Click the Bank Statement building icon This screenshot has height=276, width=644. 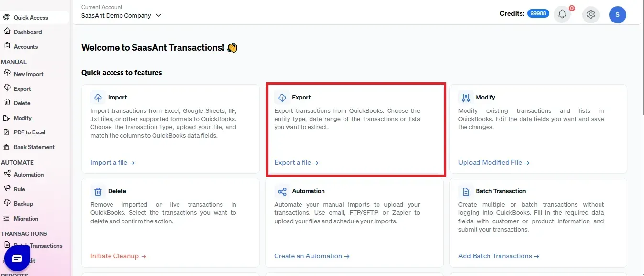point(7,147)
